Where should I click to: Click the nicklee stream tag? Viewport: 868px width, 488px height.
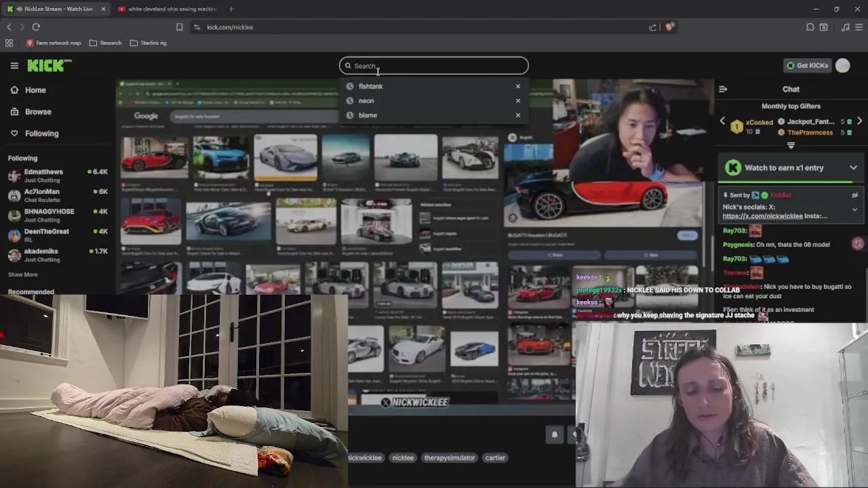403,457
